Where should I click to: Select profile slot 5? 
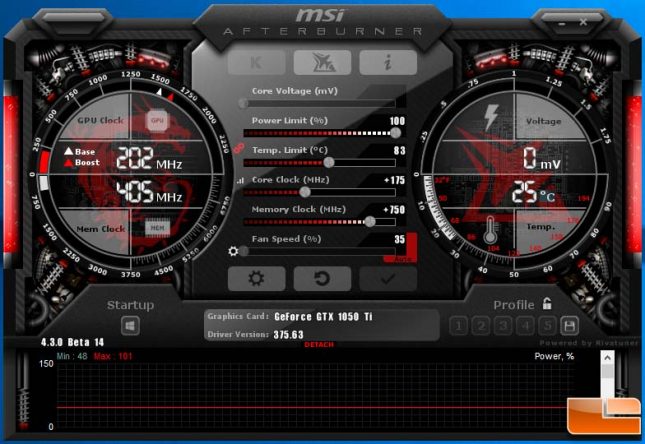(x=548, y=326)
